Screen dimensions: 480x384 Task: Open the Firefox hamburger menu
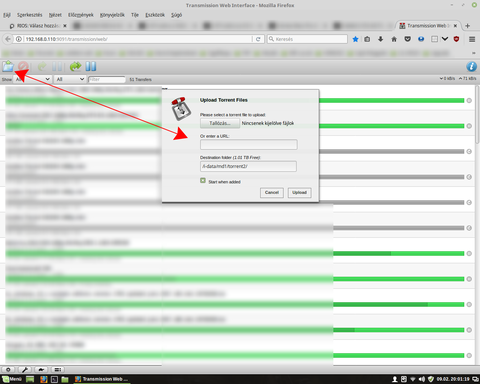tap(472, 39)
